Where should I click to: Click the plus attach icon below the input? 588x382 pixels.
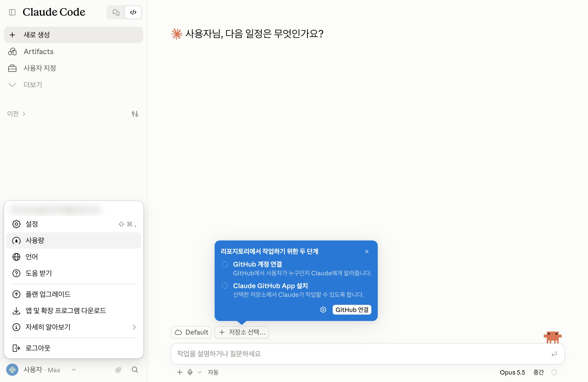tap(180, 372)
